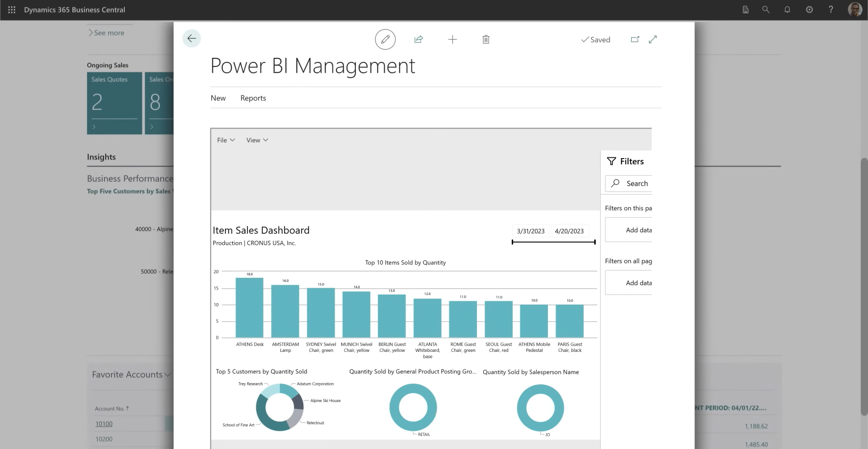
Task: Click the ATLANTA Whiteboard base bar
Action: click(x=428, y=318)
